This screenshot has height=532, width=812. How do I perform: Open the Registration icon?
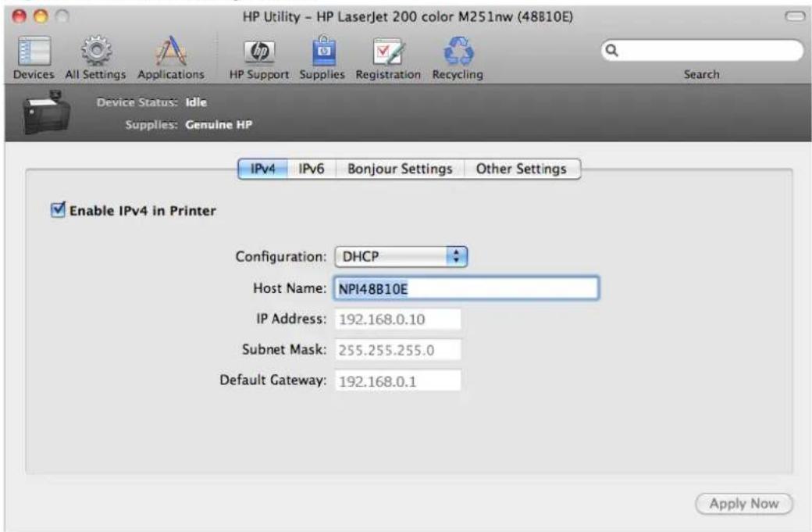click(x=388, y=52)
